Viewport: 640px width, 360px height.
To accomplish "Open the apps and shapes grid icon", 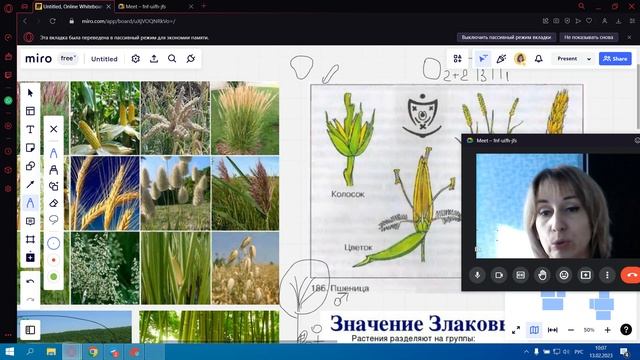I will (x=458, y=59).
